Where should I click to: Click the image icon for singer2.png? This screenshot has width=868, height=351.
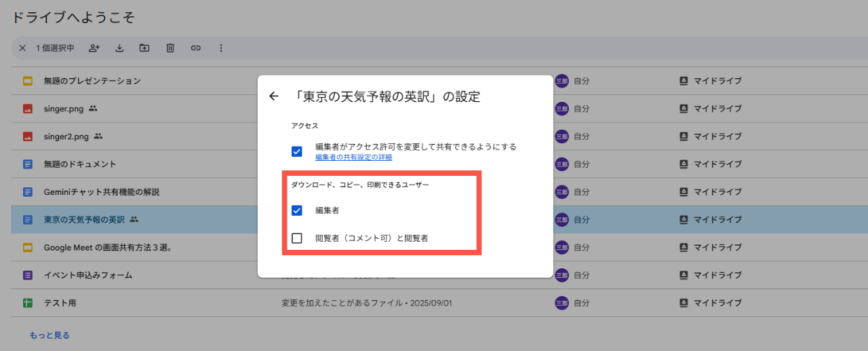point(28,136)
